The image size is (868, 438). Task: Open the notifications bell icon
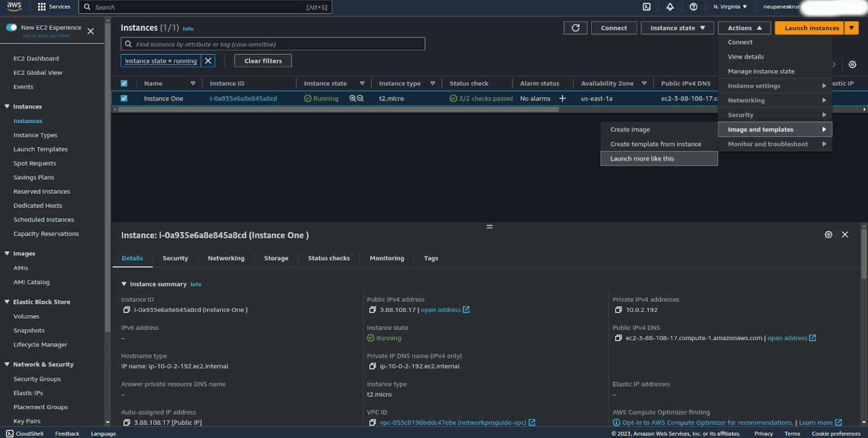tap(670, 7)
